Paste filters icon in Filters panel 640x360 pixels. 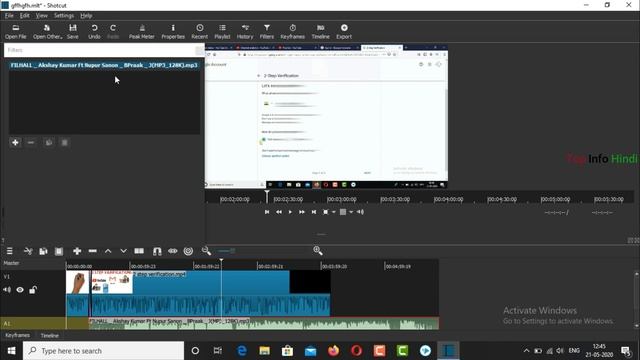point(64,142)
